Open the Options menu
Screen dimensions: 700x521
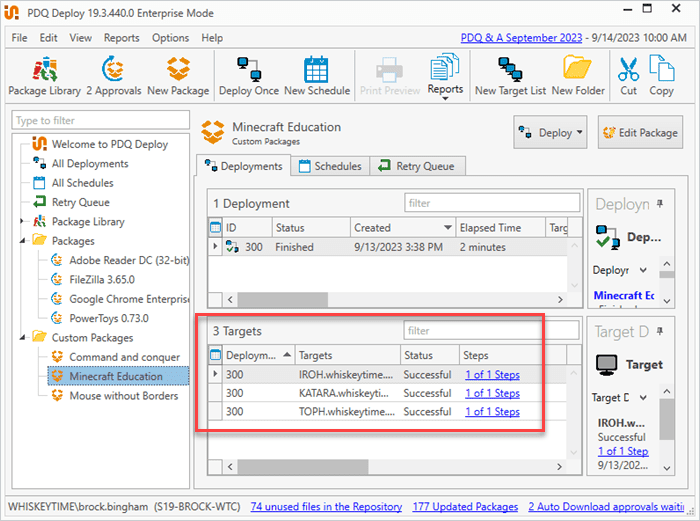tap(170, 38)
